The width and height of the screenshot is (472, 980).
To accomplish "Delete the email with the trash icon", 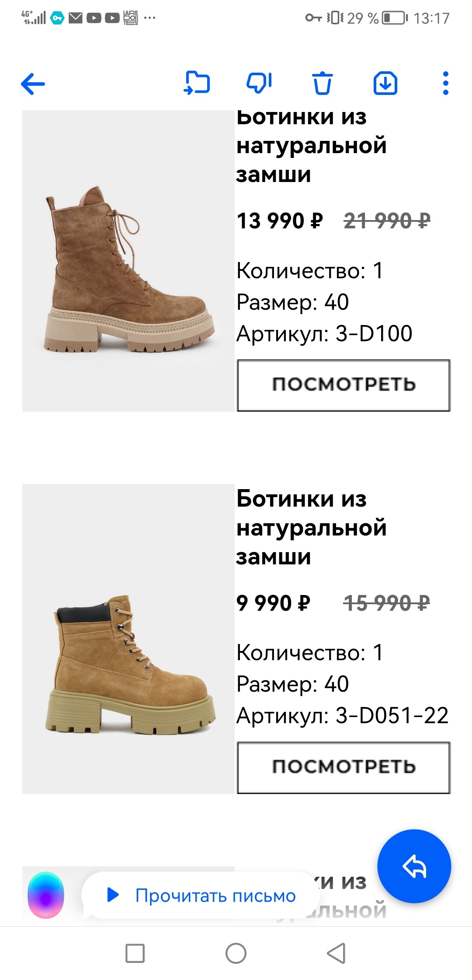I will point(323,83).
